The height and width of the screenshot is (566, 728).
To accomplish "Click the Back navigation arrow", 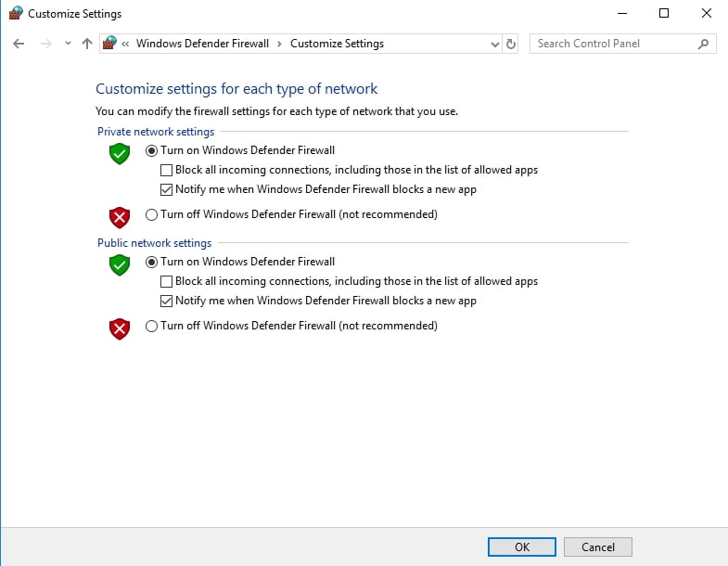I will coord(19,44).
